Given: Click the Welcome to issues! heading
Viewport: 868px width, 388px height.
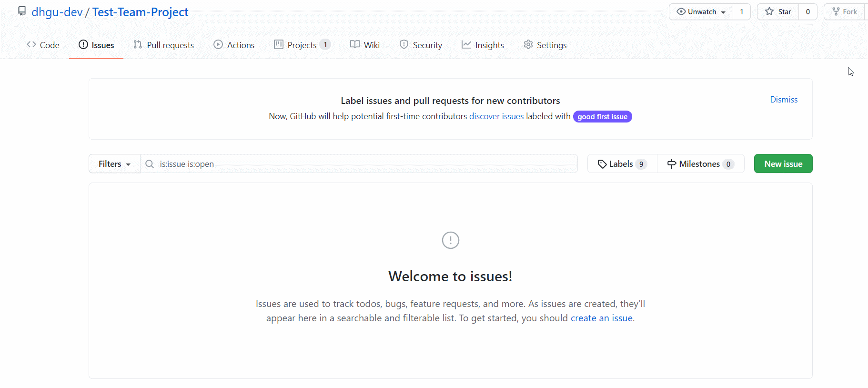Looking at the screenshot, I should (x=450, y=276).
